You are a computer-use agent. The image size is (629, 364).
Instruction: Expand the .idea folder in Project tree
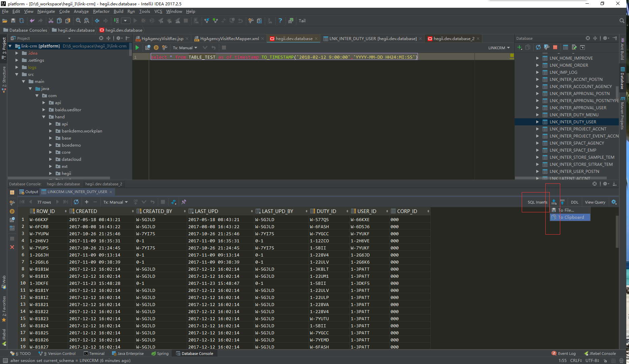[x=17, y=53]
